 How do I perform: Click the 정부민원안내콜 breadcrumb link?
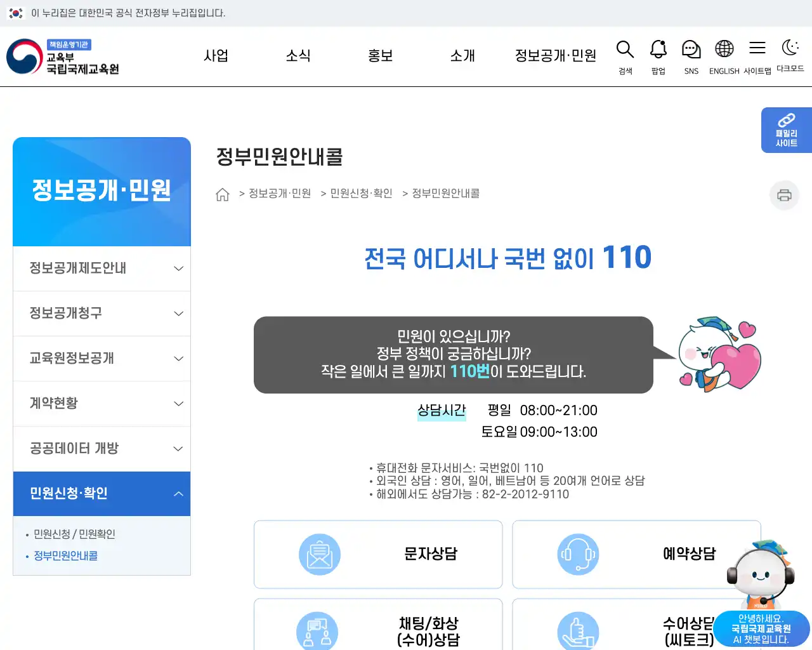pos(446,194)
